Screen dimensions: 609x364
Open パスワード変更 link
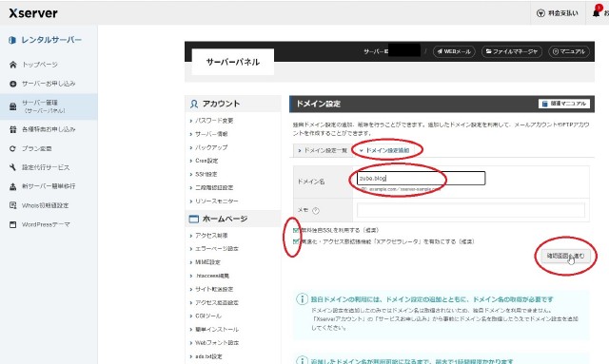[214, 121]
